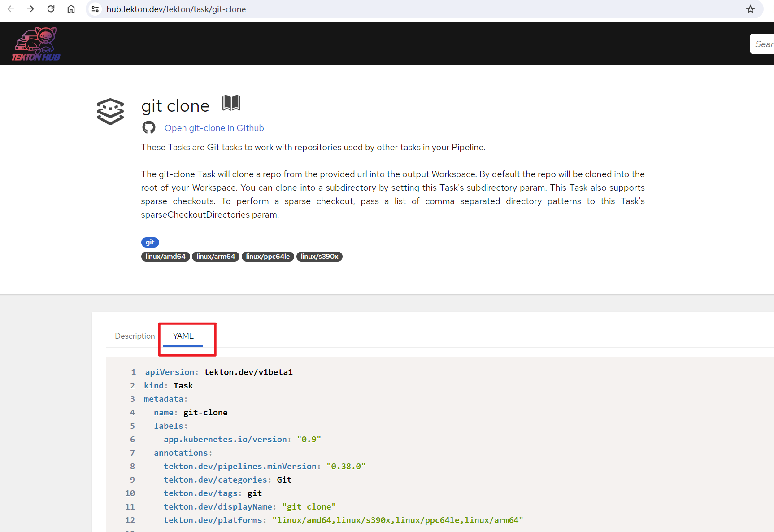This screenshot has height=532, width=774.
Task: Click the 'git clone' page title
Action: 175,106
